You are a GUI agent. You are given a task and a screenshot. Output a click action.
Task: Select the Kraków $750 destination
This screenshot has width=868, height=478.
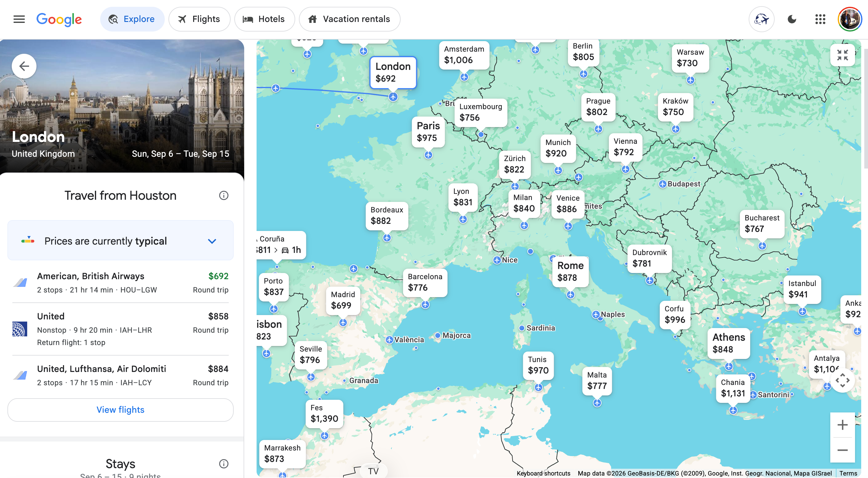[675, 107]
